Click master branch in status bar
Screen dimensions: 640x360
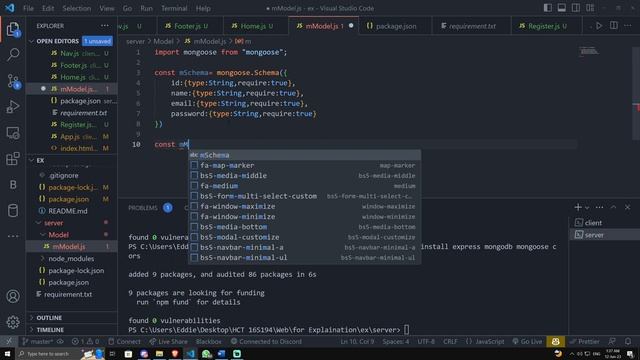(x=38, y=341)
